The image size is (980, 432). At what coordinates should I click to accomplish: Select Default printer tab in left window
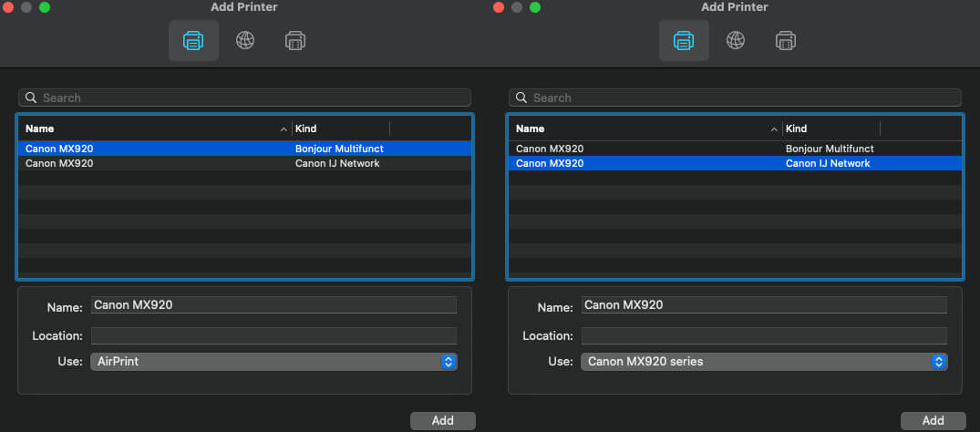point(193,41)
